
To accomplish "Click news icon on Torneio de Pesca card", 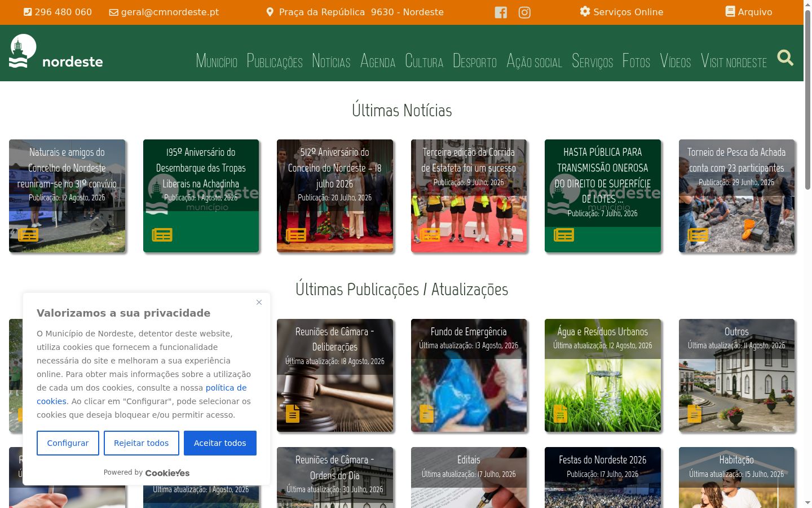I will tap(698, 235).
